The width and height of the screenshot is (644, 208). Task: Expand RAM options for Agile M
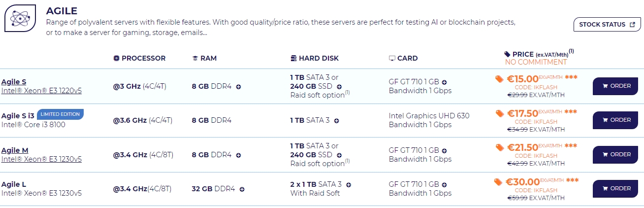coord(239,155)
